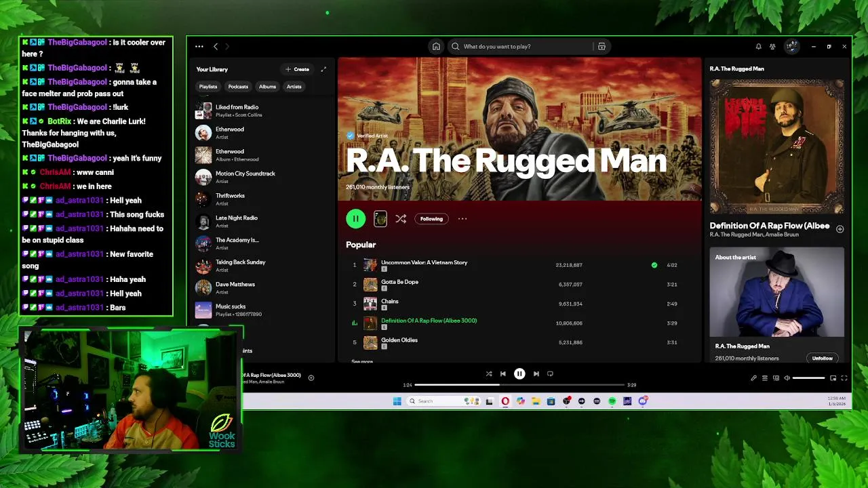Viewport: 868px width, 488px height.
Task: Go back with the left navigation arrow
Action: pos(216,47)
